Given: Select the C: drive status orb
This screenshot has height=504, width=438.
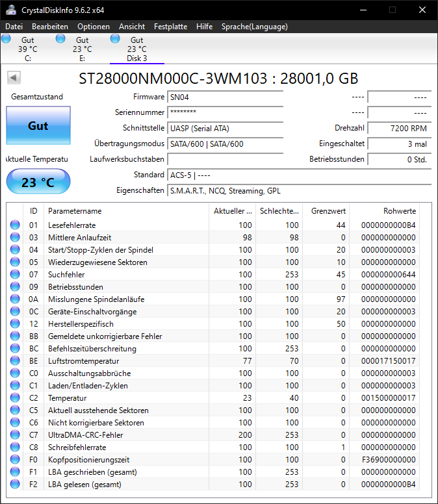Looking at the screenshot, I should tap(6, 39).
